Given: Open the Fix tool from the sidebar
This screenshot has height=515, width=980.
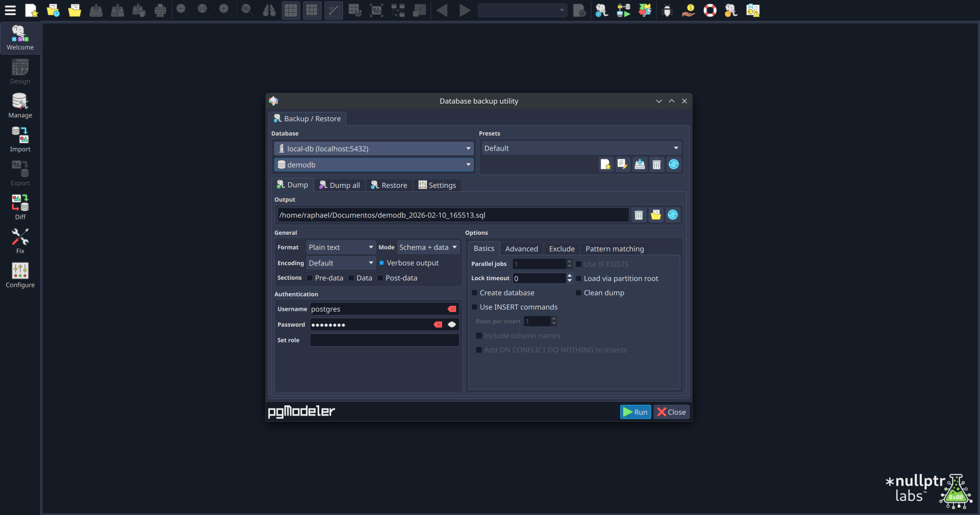Looking at the screenshot, I should (20, 240).
